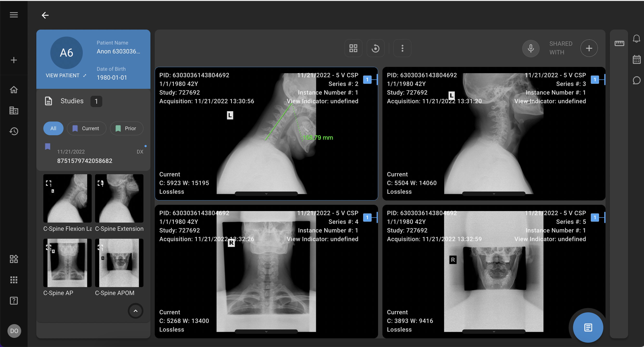Toggle the Current studies filter
The image size is (644, 347).
tap(86, 128)
